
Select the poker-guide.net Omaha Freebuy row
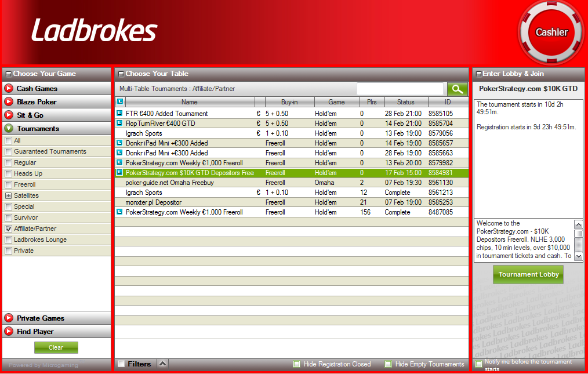click(291, 183)
